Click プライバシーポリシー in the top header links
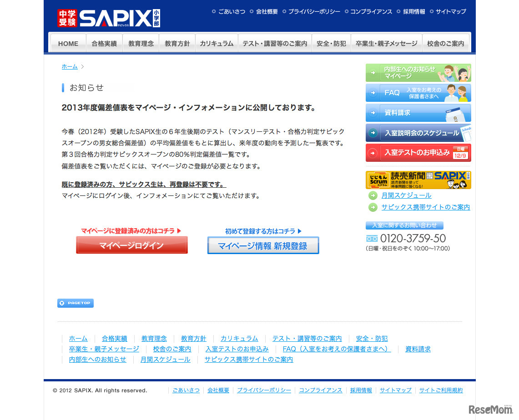This screenshot has width=519, height=420. click(x=314, y=11)
